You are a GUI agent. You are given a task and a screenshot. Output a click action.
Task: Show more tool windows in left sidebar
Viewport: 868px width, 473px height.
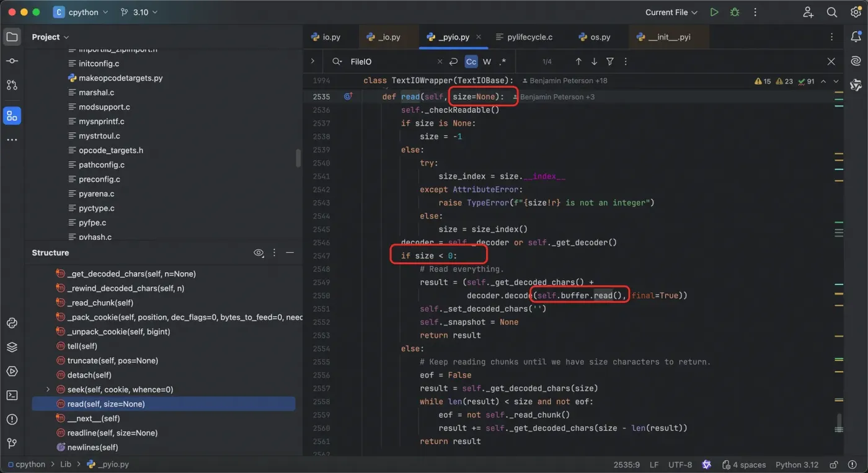click(x=12, y=140)
